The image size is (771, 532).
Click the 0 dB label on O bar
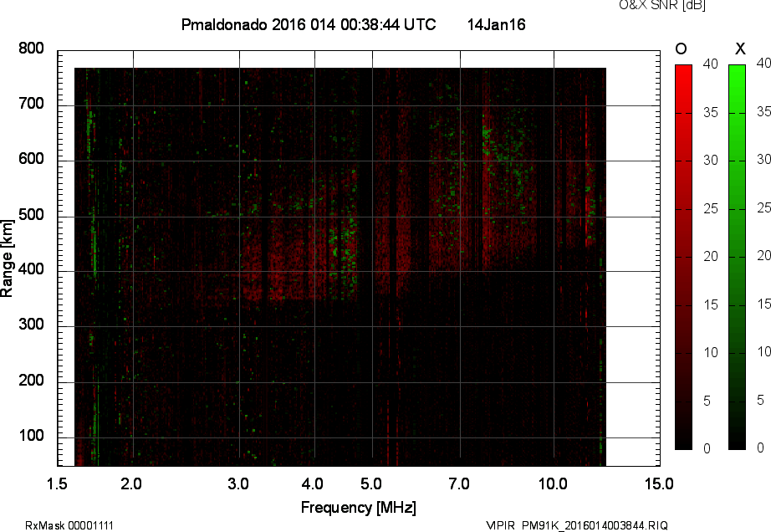tap(707, 448)
